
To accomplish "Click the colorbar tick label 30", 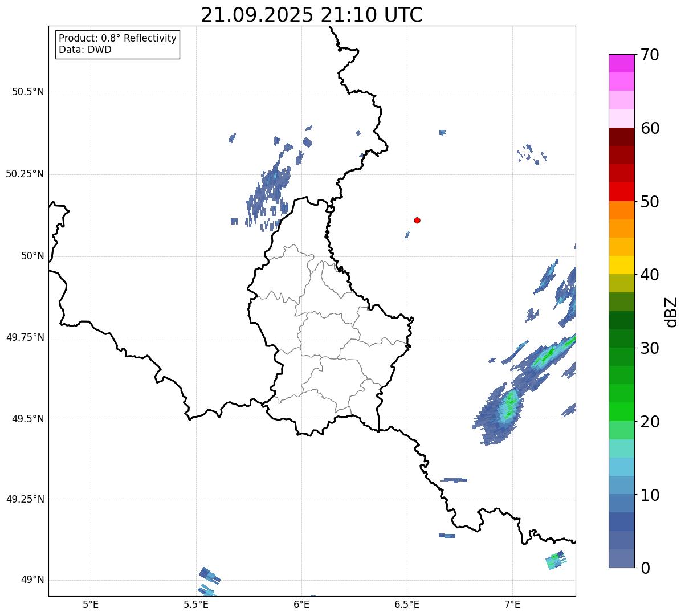I will click(650, 348).
